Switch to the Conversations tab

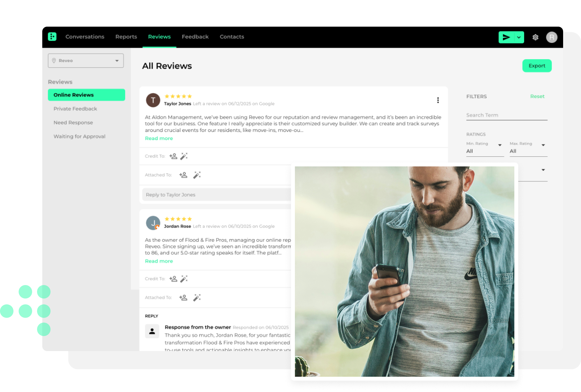point(85,37)
